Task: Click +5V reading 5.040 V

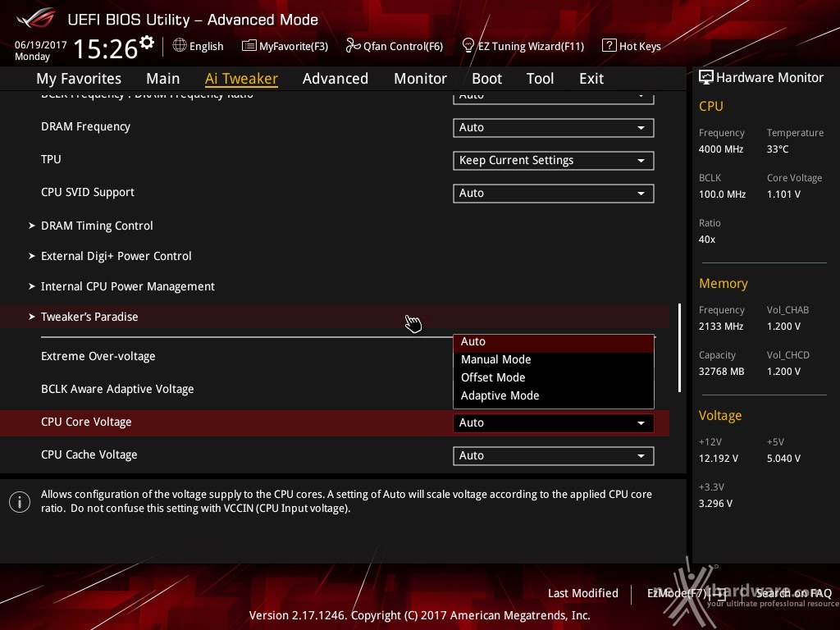Action: (x=783, y=459)
